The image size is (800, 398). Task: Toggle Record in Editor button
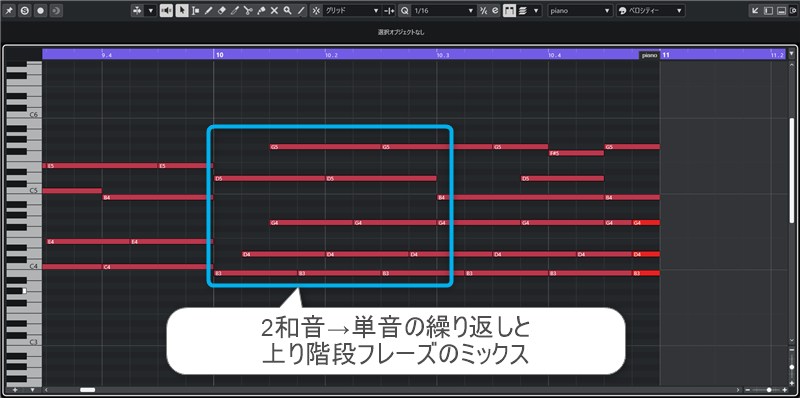pos(40,11)
